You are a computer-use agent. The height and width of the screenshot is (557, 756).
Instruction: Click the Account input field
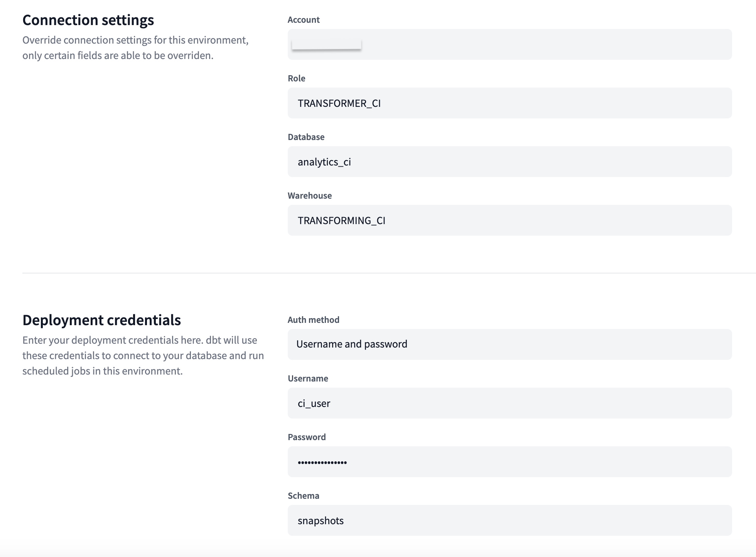(509, 44)
